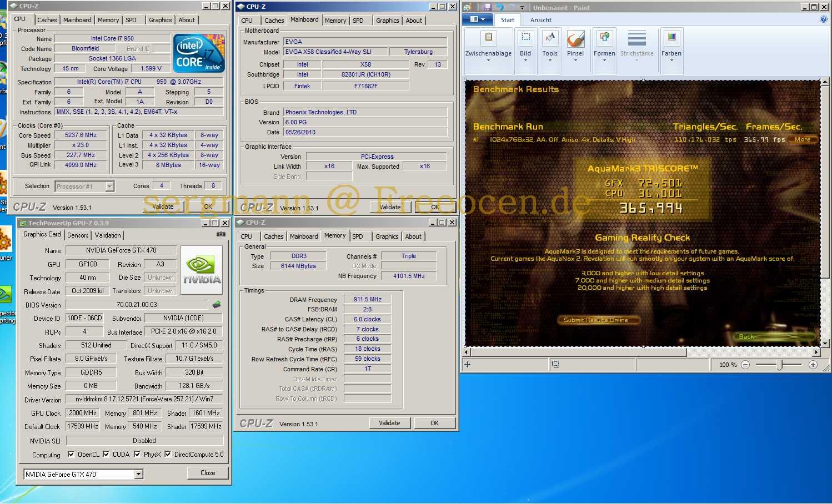Open the Paint file menu dropdown button
832x504 pixels.
point(477,19)
